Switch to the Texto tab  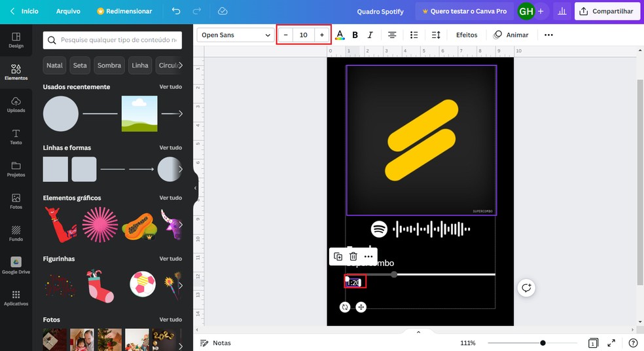click(x=16, y=136)
